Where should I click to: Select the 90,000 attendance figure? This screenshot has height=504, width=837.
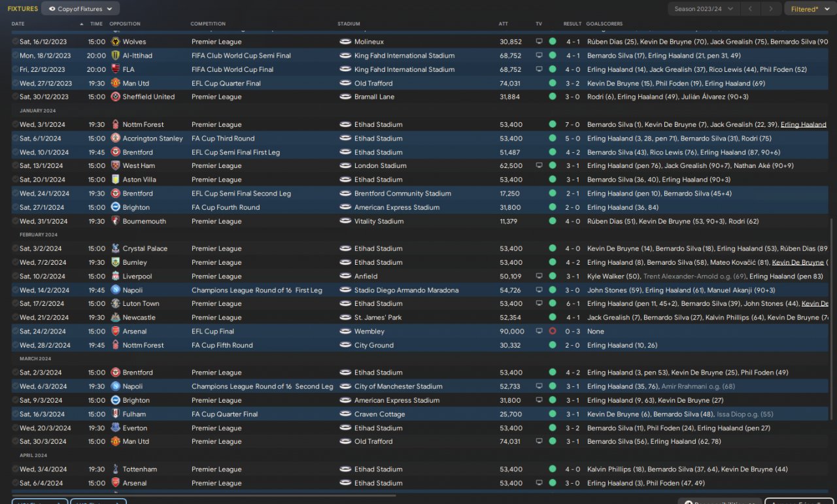click(512, 331)
